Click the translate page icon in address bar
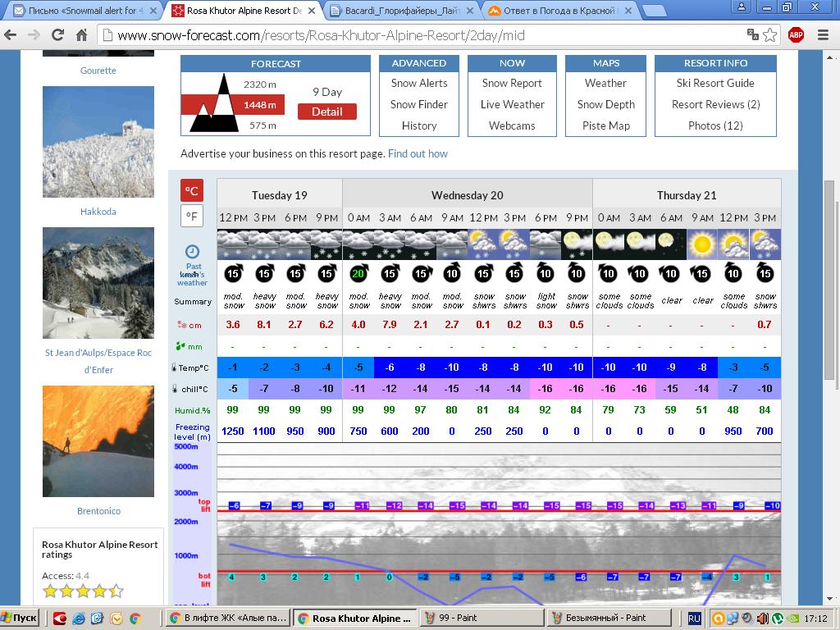The image size is (840, 630). pos(753,34)
